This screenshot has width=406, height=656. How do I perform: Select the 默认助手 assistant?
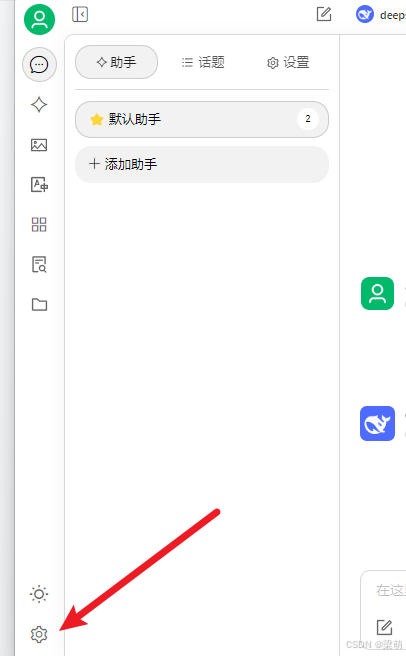[x=202, y=119]
